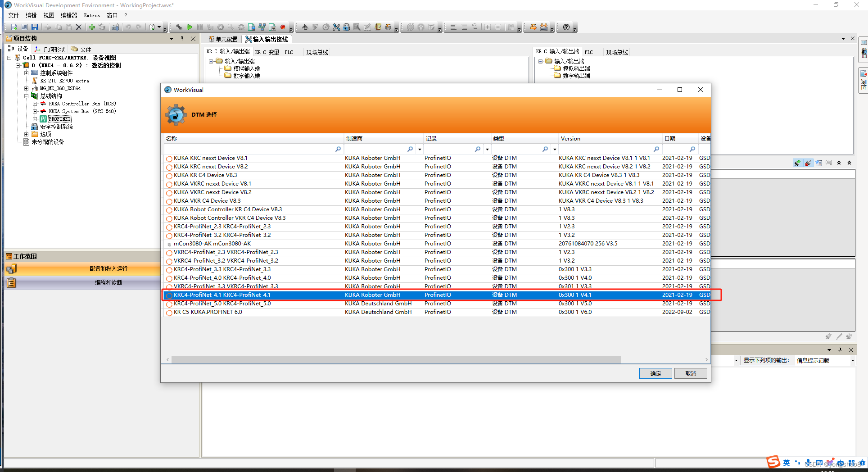This screenshot has width=868, height=472.
Task: Click the magnifier search icon in toolbar
Action: coord(231,27)
